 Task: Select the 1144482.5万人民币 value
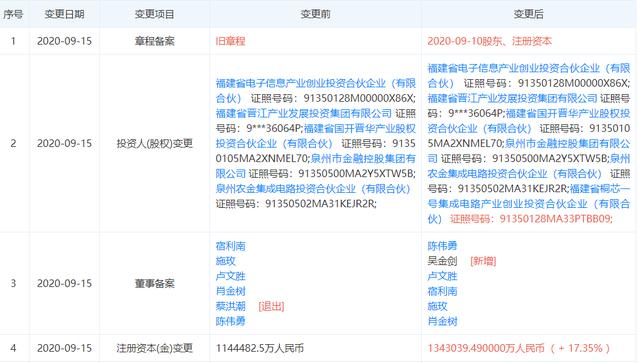click(260, 348)
